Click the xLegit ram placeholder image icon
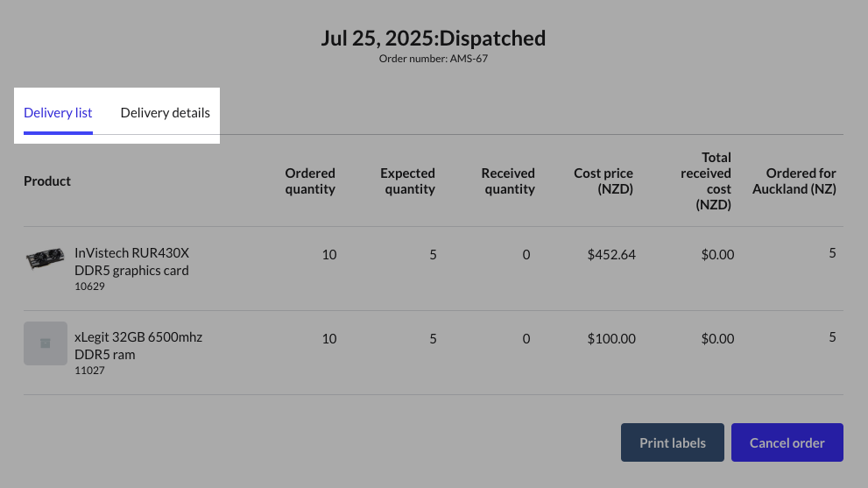The image size is (868, 488). pyautogui.click(x=46, y=343)
